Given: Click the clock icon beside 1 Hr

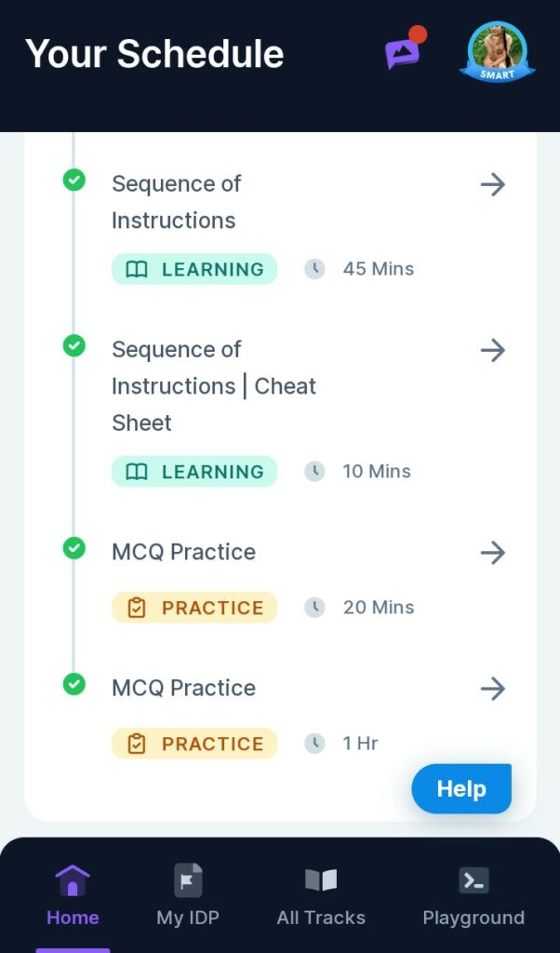Looking at the screenshot, I should point(314,744).
